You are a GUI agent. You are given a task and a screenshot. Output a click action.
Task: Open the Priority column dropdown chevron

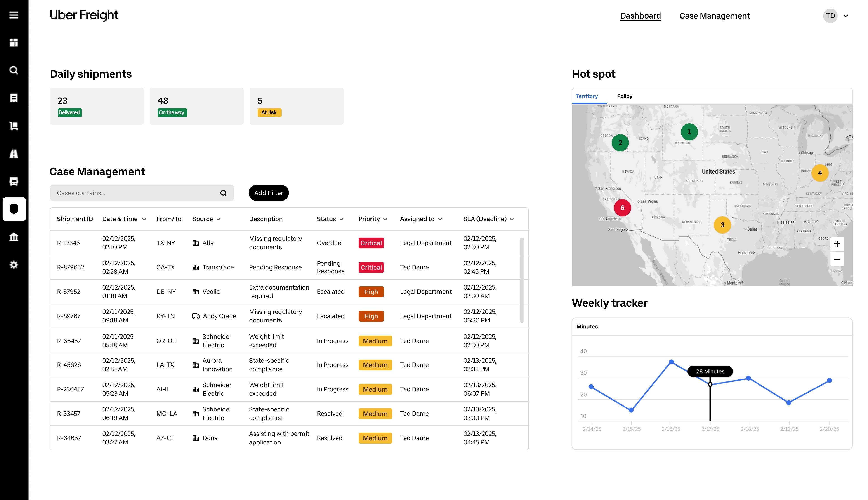pyautogui.click(x=385, y=219)
